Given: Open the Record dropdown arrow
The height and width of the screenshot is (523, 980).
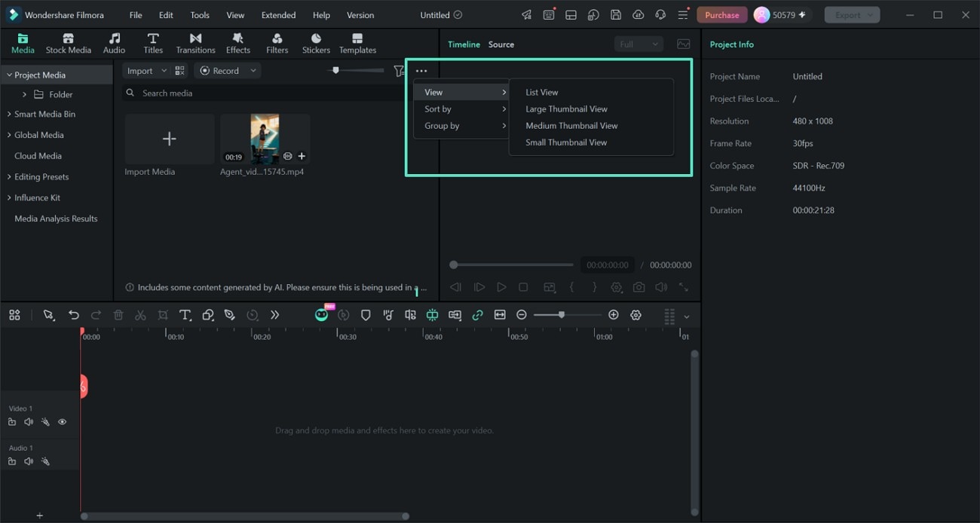Looking at the screenshot, I should click(253, 71).
